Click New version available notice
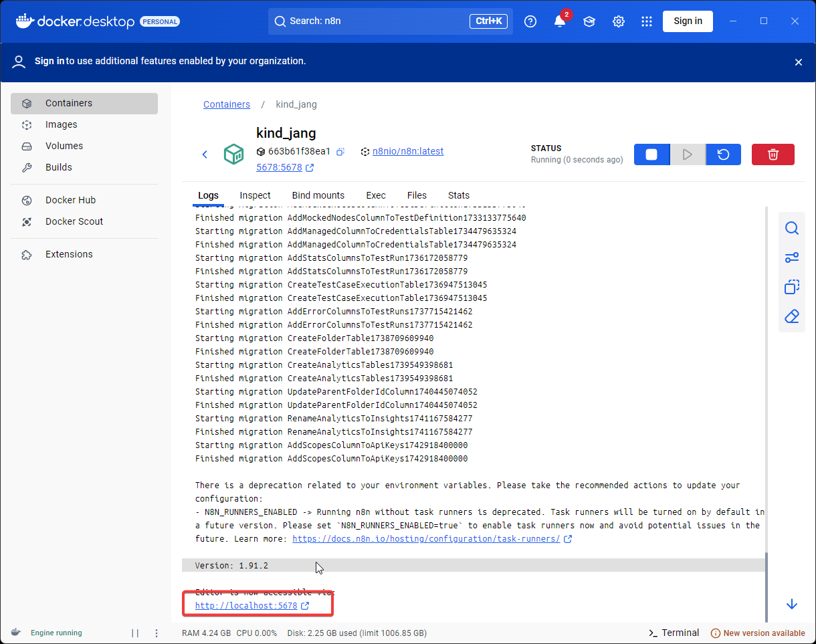 click(758, 633)
